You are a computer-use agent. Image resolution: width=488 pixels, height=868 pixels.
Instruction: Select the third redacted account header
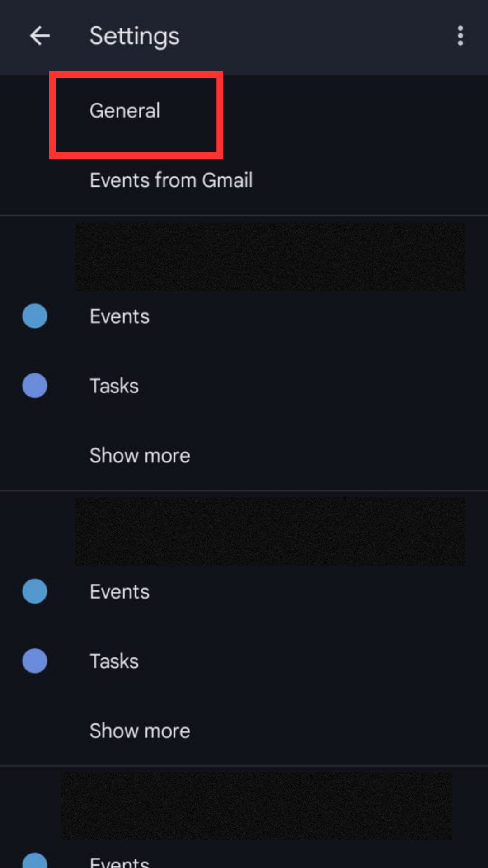[256, 806]
